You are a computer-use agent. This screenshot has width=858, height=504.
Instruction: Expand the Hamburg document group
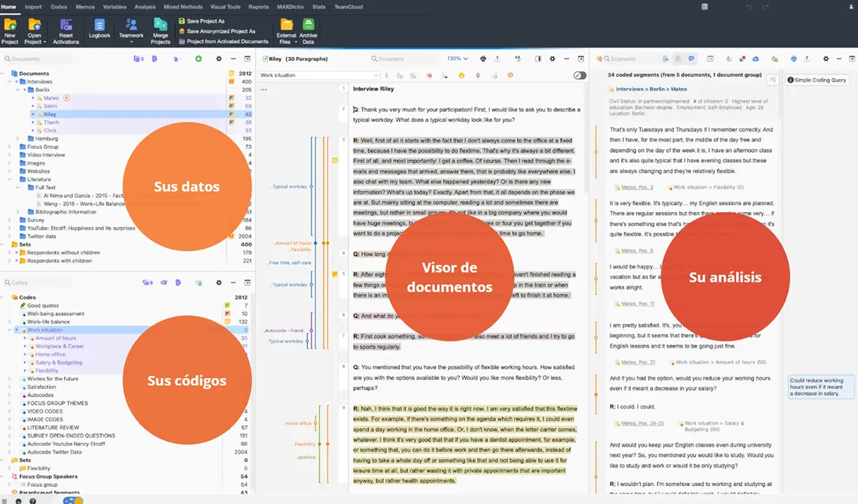pos(17,139)
